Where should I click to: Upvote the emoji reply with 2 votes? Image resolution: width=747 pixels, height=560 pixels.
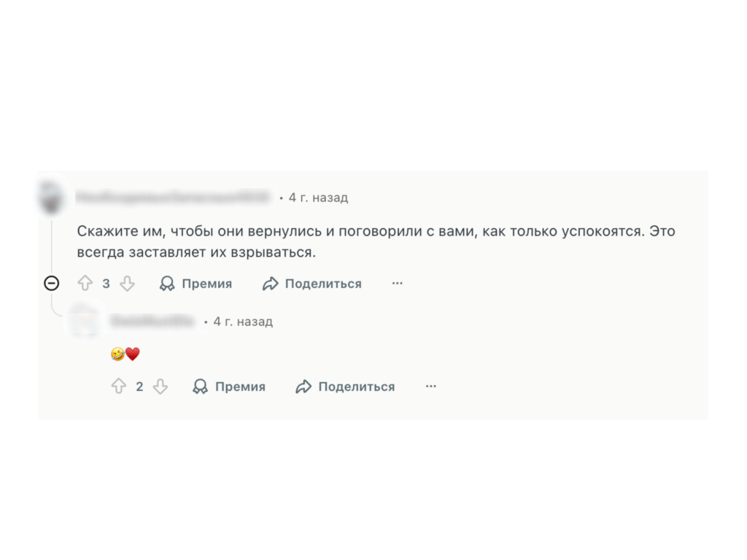[x=119, y=386]
